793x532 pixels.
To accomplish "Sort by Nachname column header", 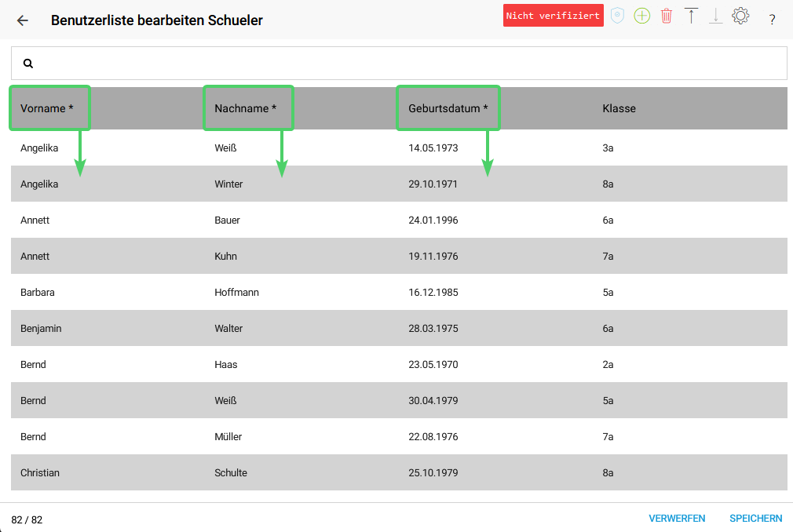I will [245, 108].
